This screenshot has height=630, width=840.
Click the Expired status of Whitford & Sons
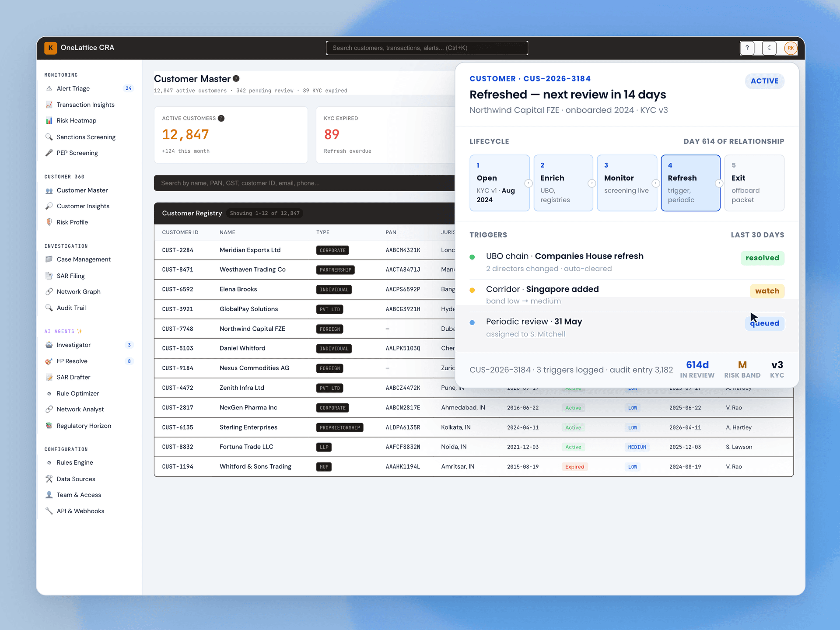pos(574,467)
